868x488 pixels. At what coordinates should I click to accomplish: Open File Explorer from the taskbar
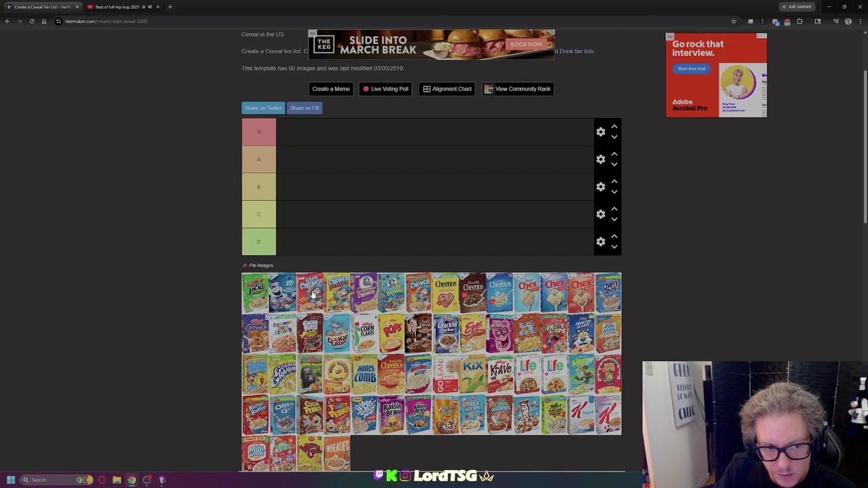pyautogui.click(x=117, y=480)
